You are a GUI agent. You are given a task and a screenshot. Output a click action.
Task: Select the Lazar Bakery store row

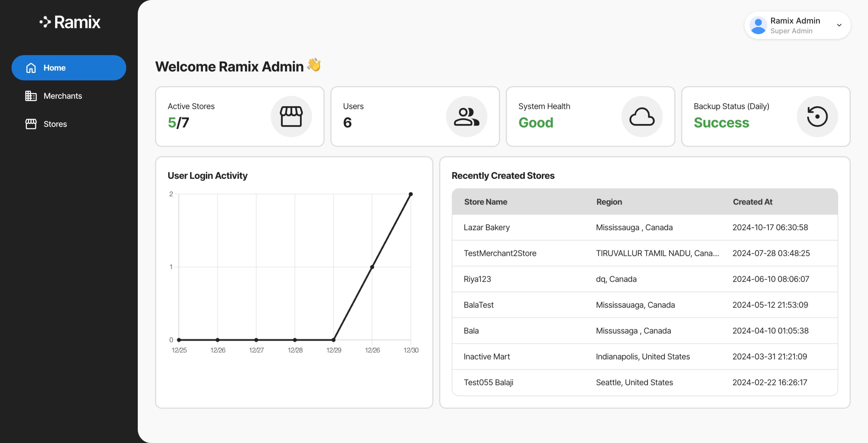[x=487, y=227]
